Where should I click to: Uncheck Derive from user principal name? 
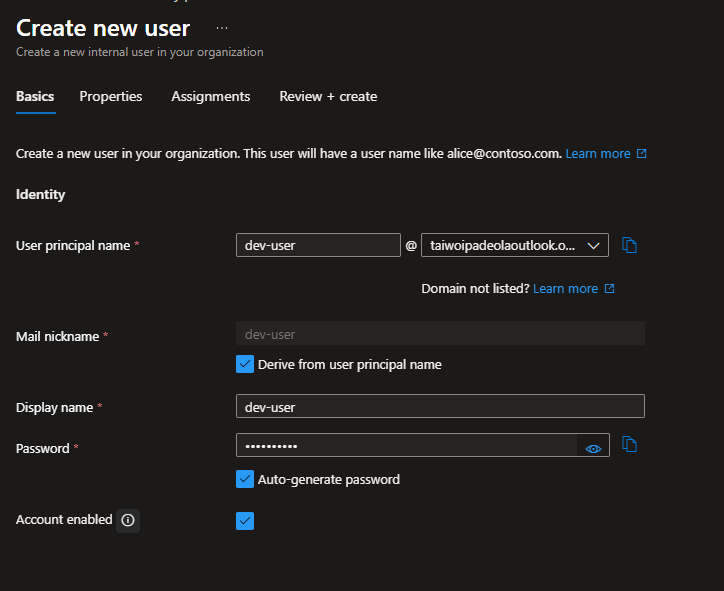245,364
